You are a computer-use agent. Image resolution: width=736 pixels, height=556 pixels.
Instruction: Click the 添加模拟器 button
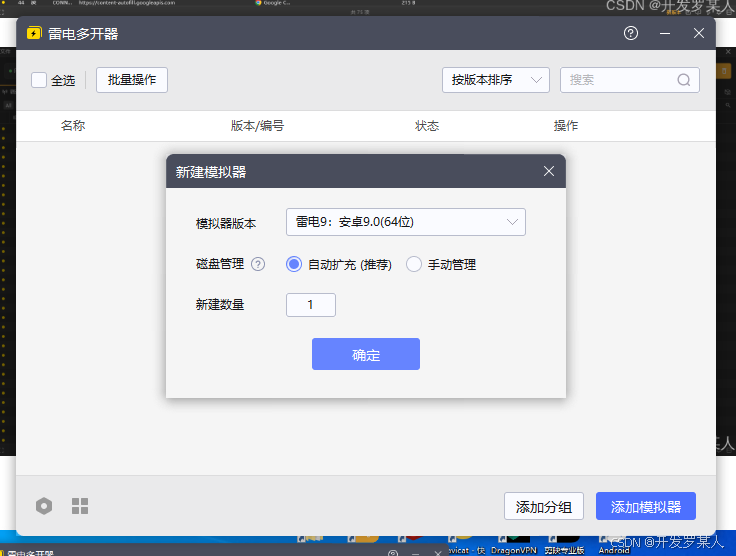(646, 506)
